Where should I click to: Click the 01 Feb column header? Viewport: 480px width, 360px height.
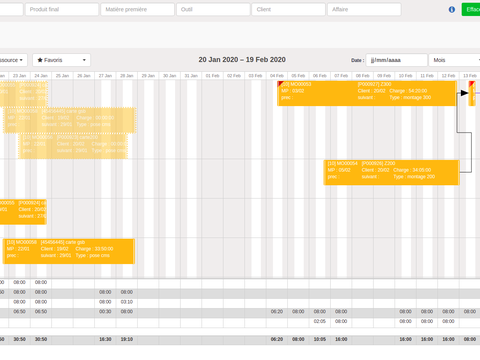point(213,76)
